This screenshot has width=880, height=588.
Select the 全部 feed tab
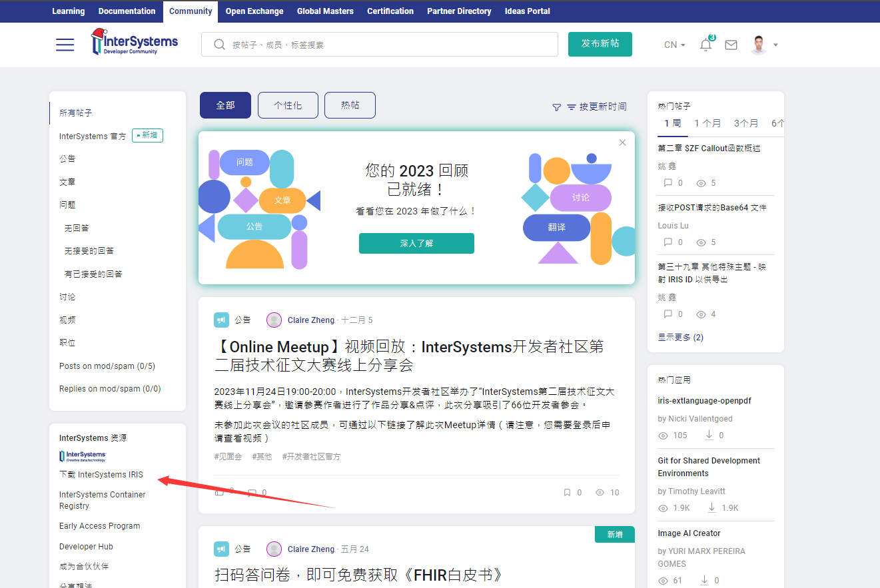pos(225,105)
